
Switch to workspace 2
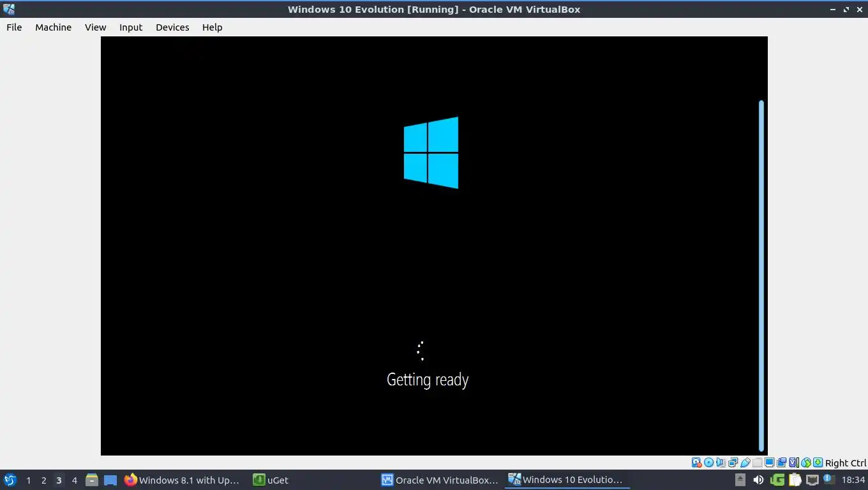click(43, 480)
